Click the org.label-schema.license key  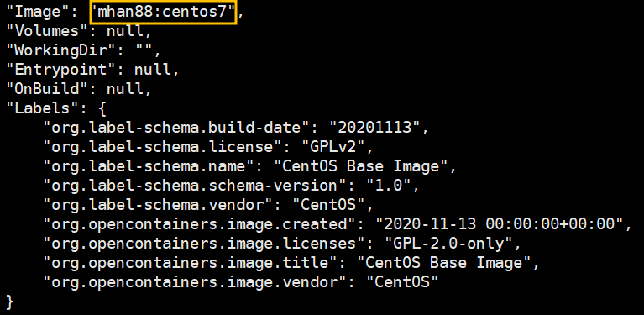pyautogui.click(x=163, y=147)
